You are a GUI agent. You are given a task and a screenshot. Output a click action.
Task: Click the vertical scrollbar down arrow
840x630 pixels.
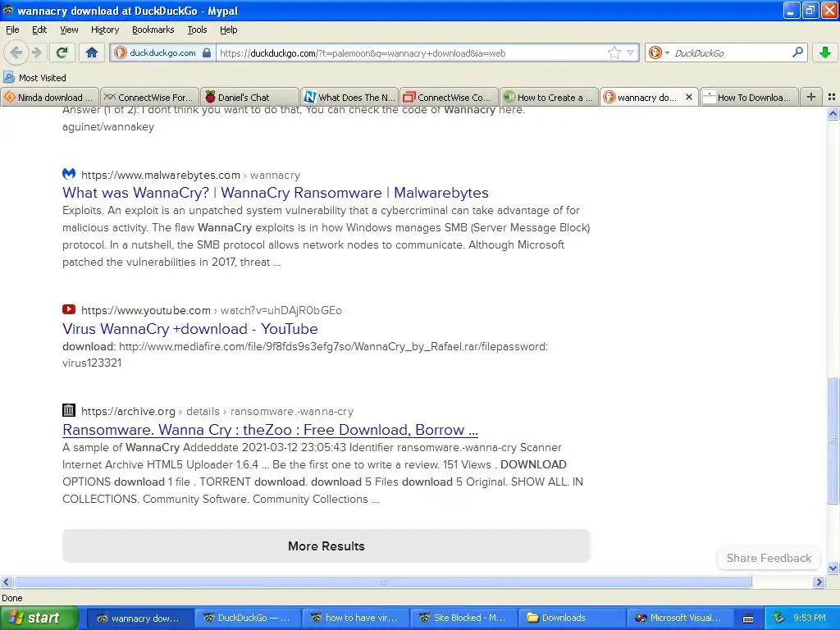(833, 568)
